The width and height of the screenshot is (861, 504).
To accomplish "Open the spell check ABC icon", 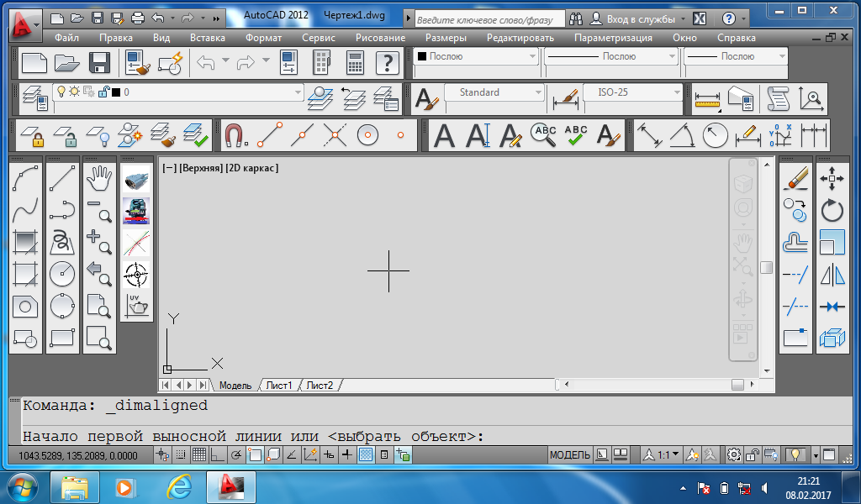I will click(x=576, y=134).
